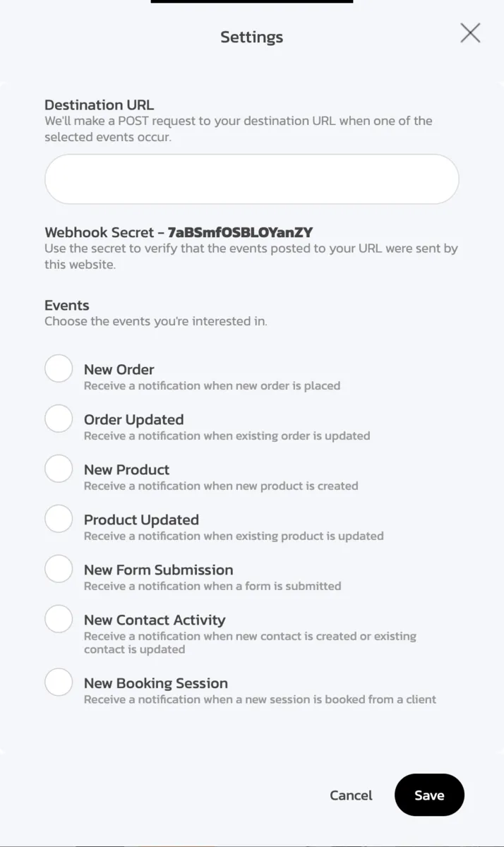Select the webhook secret 7aBSmfOSBLOYanZY text
Screen dimensions: 504x847
click(x=239, y=230)
